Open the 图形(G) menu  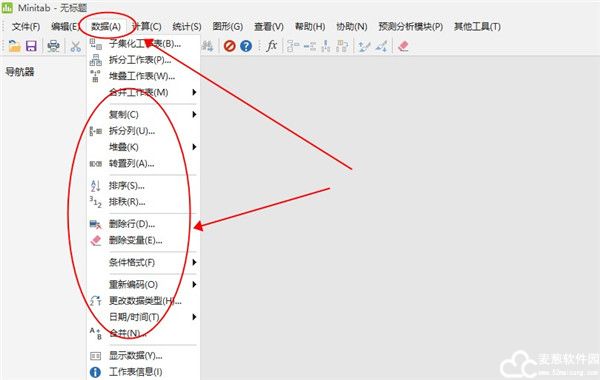click(x=228, y=26)
